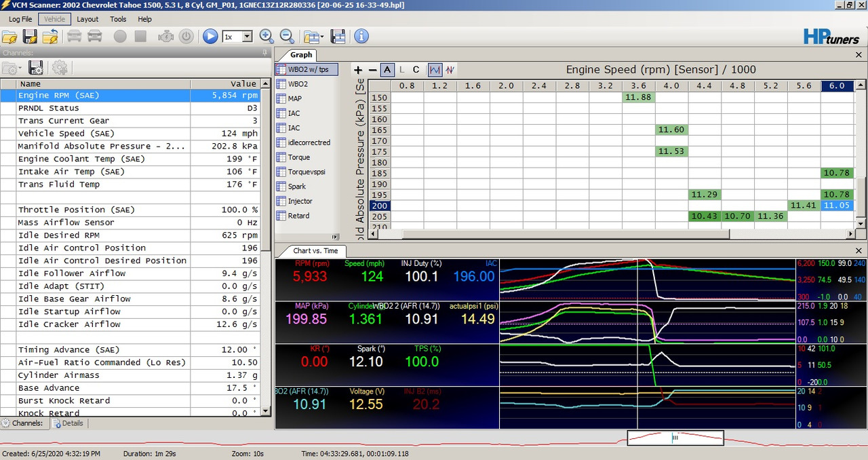Click the horizontal scrollbar under graph table

click(566, 234)
